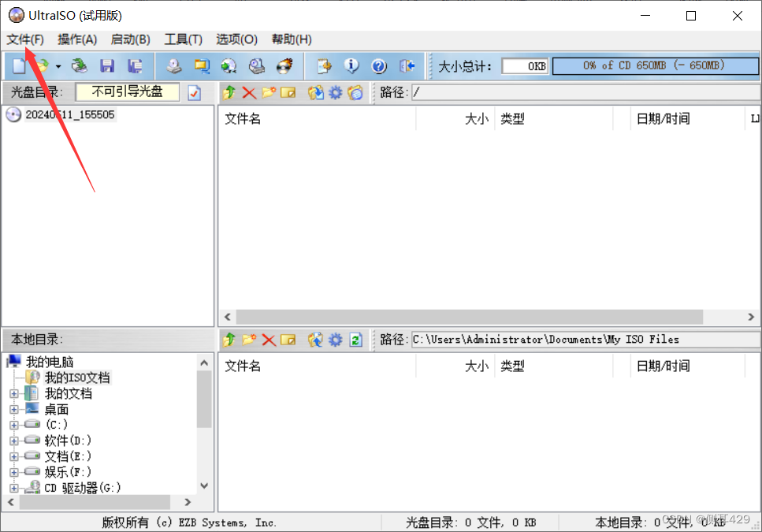Expand the 桌面 tree node
The width and height of the screenshot is (762, 532).
(13, 410)
